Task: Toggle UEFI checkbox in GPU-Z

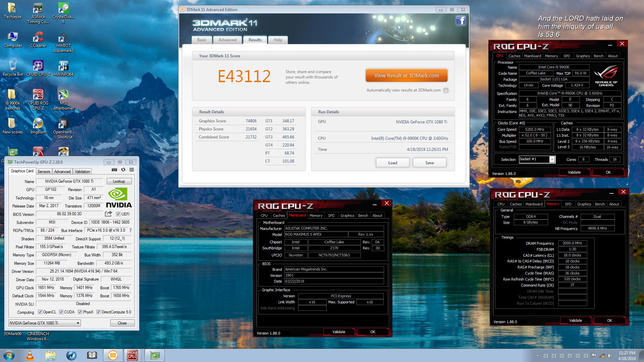Action: pyautogui.click(x=118, y=214)
